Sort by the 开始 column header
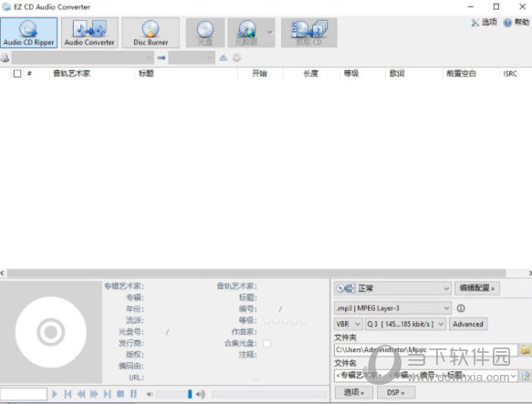Image resolution: width=532 pixels, height=404 pixels. pos(259,74)
